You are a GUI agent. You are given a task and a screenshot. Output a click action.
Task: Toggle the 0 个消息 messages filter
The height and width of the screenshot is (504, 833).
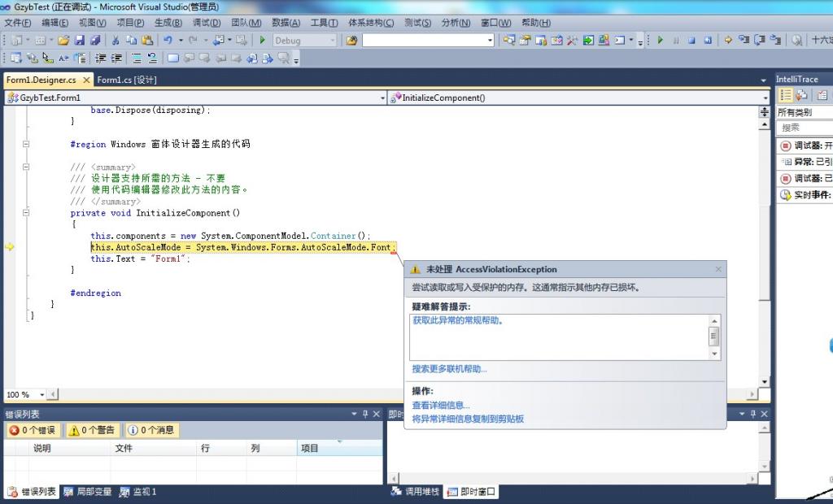(x=152, y=430)
